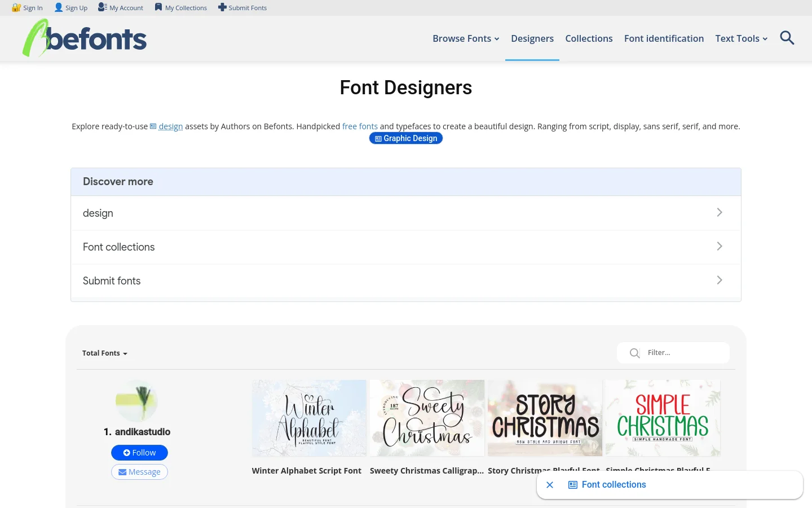This screenshot has width=812, height=508.
Task: Expand the Text Tools dropdown
Action: coord(741,38)
